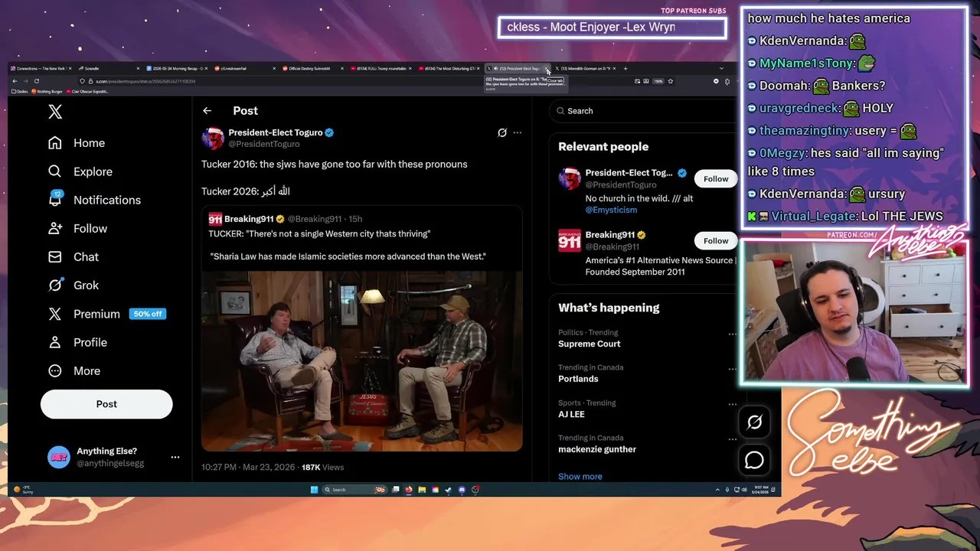Viewport: 980px width, 551px height.
Task: Open account menu dots beside Anything Else?
Action: [x=175, y=457]
